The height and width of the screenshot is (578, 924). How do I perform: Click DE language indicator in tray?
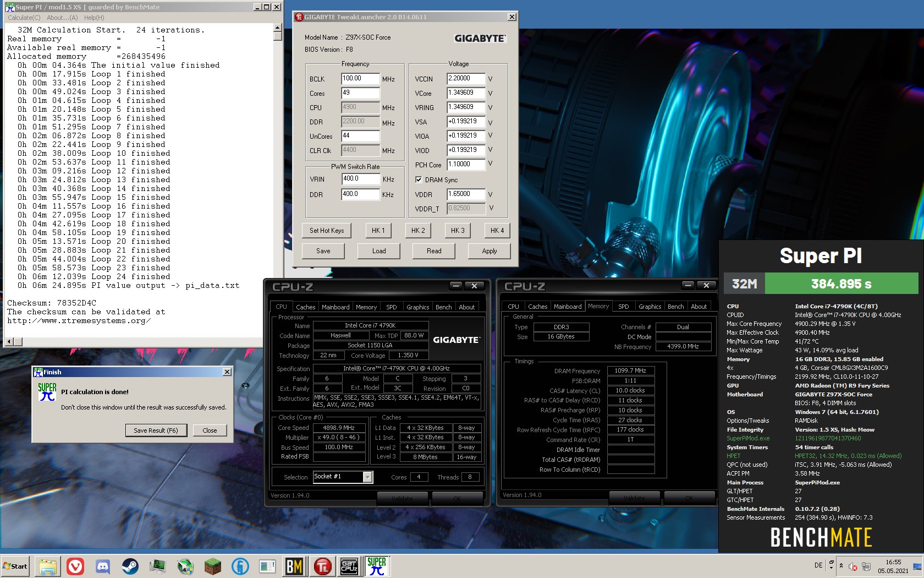point(818,565)
